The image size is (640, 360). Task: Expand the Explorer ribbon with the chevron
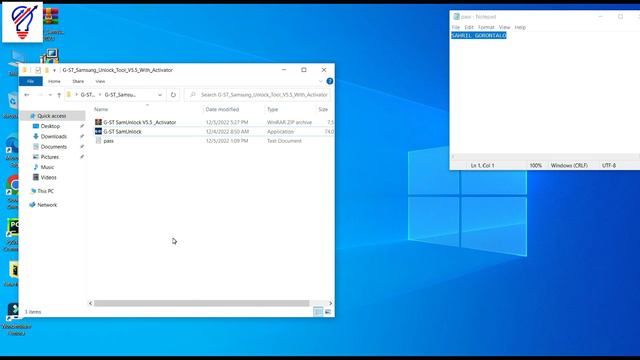(320, 81)
